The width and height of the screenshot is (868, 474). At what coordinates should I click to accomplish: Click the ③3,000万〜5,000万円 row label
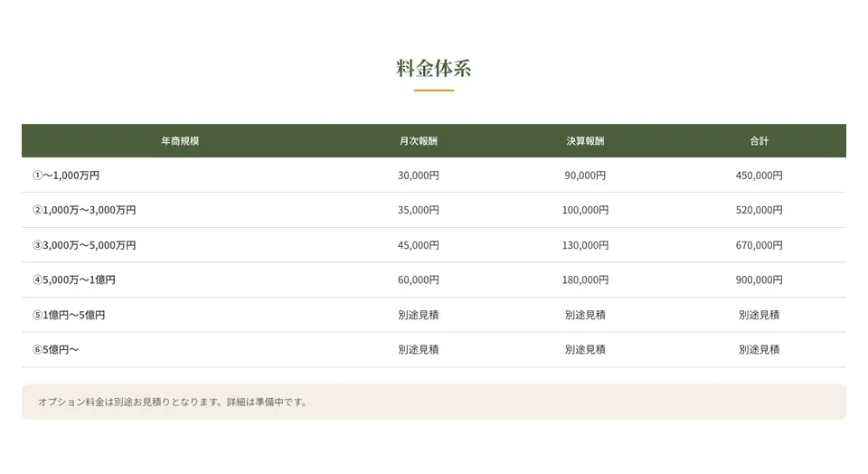pyautogui.click(x=84, y=245)
